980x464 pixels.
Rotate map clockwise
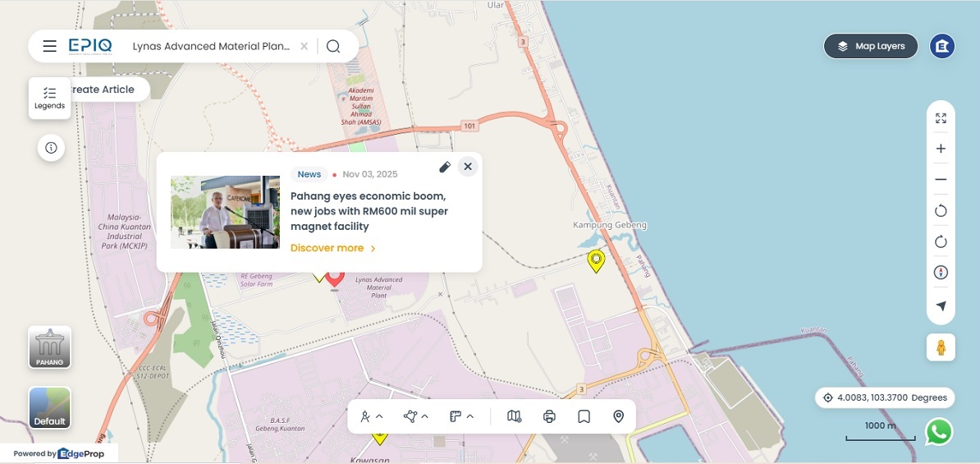[941, 241]
